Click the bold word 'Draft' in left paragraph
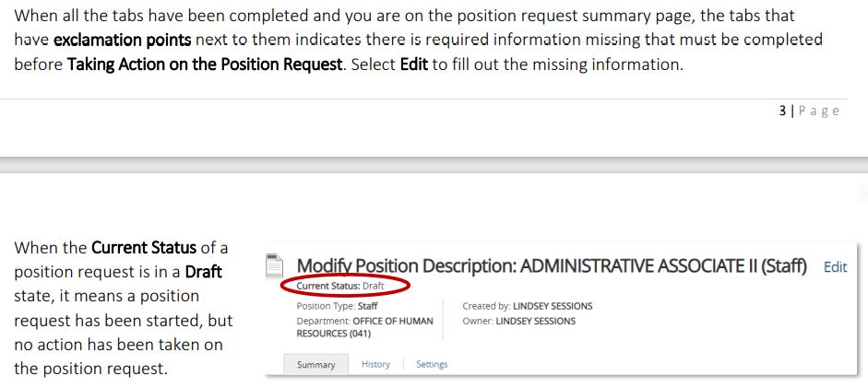The image size is (868, 388). (204, 273)
